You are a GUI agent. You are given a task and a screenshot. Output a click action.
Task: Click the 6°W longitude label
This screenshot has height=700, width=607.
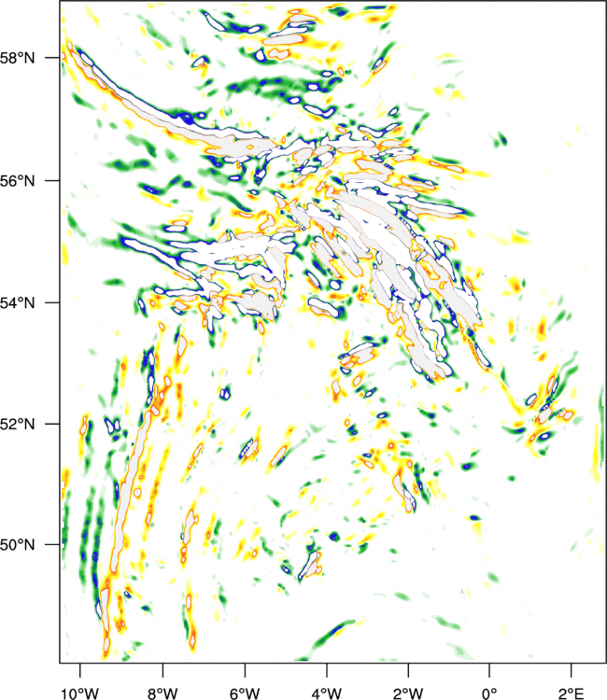tap(245, 693)
